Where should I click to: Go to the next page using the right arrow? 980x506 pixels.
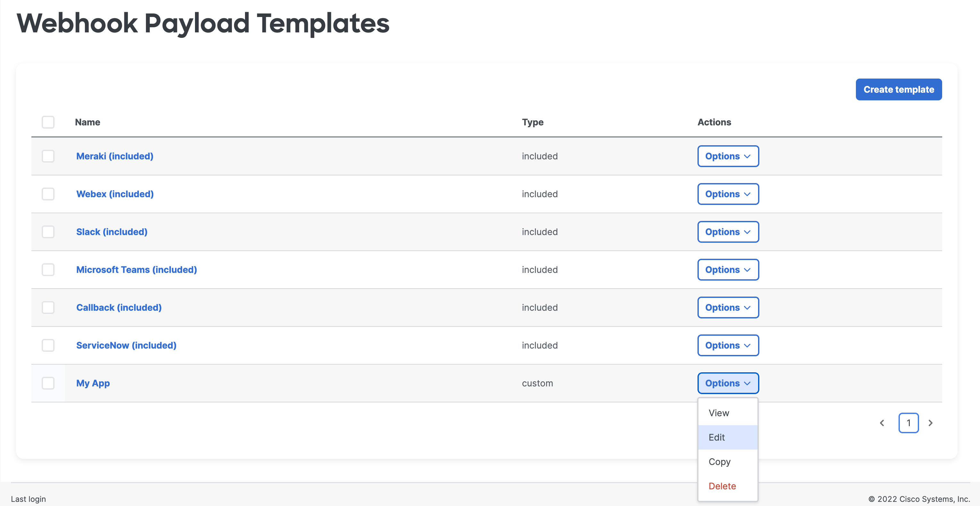(931, 423)
